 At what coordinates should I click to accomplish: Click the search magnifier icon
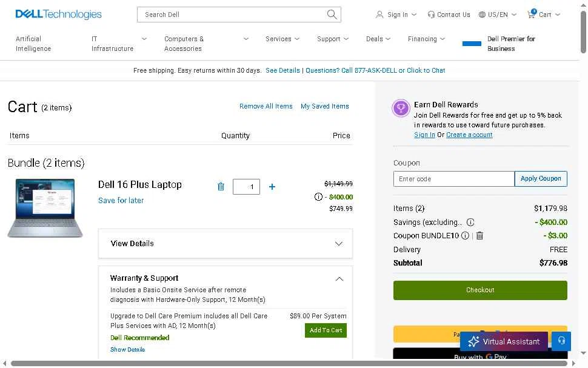point(332,15)
